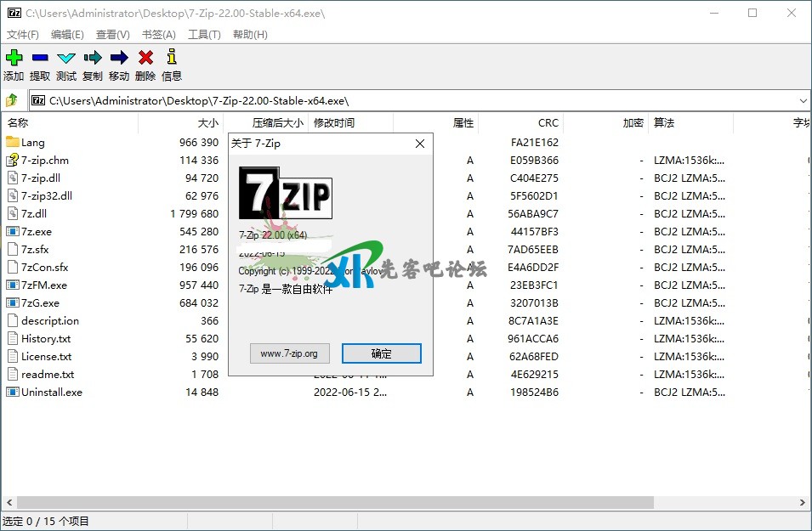This screenshot has height=531, width=812.
Task: Click the blue Extract (提取) toolbar icon
Action: coord(40,58)
